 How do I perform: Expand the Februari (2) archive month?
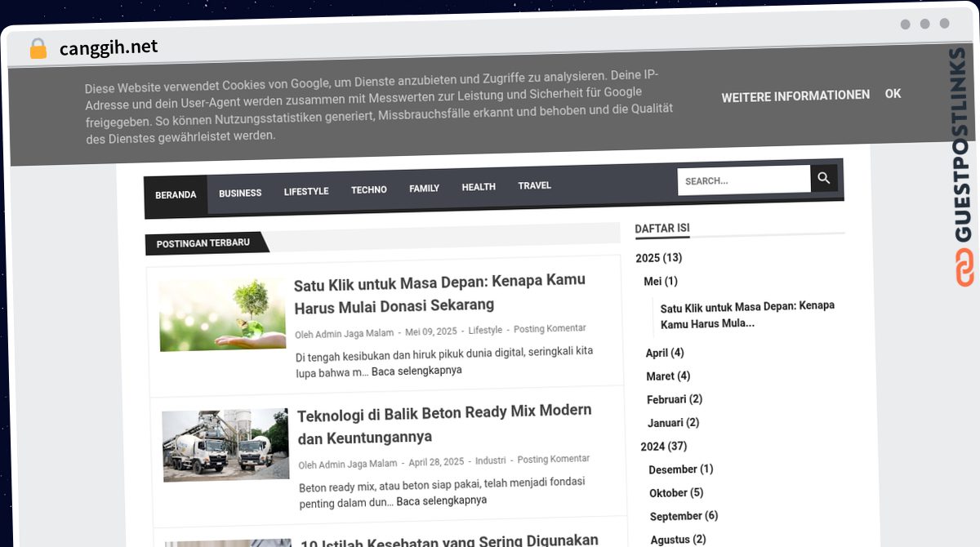point(675,399)
